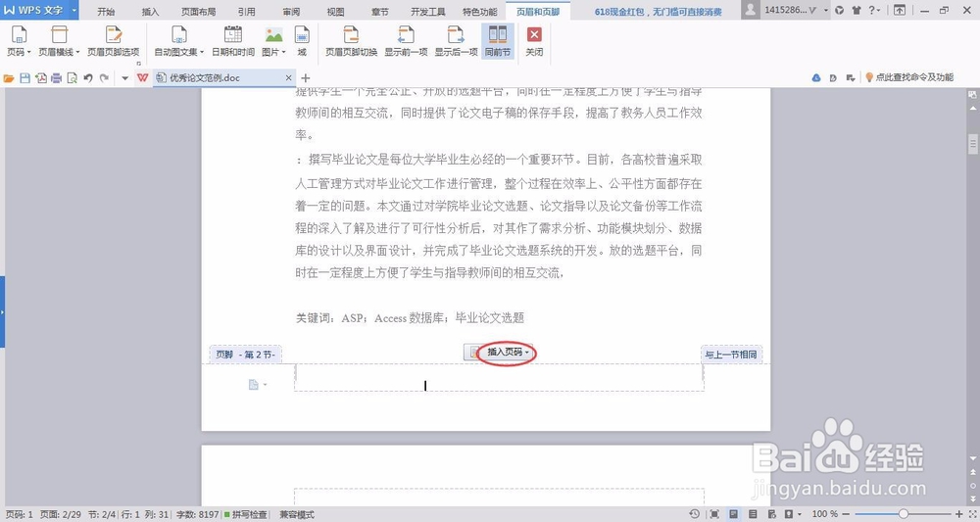Image resolution: width=980 pixels, height=522 pixels.
Task: Open the 页眉横线 header line tool
Action: click(60, 42)
